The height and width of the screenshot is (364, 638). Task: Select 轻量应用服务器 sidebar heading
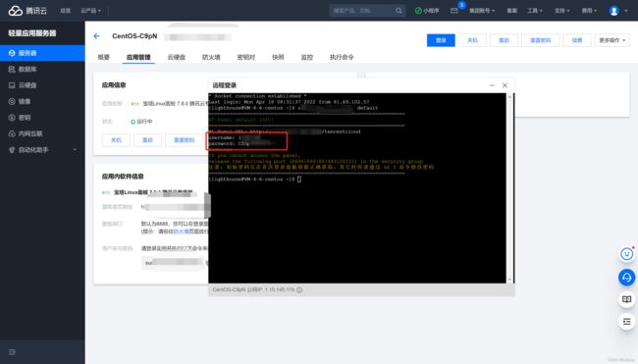pos(32,33)
